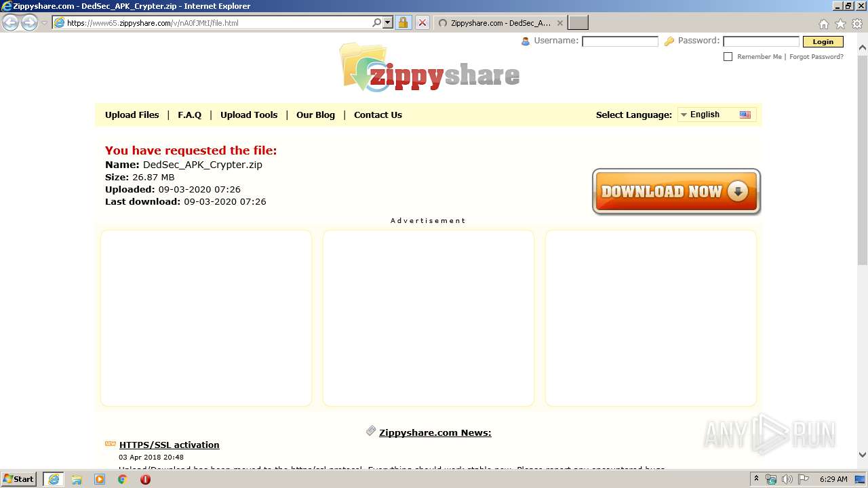Click the NEW badge beside HTTPS/SSL activation

(x=111, y=444)
